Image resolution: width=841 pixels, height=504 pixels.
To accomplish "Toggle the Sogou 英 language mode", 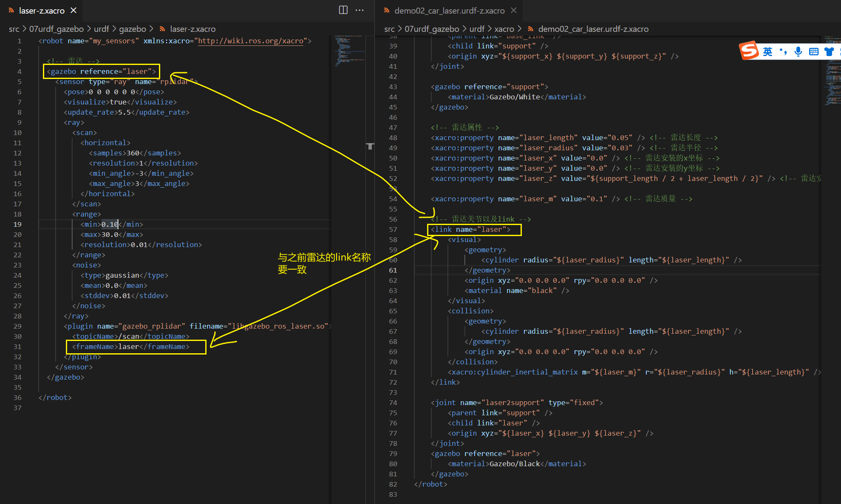I will click(767, 51).
